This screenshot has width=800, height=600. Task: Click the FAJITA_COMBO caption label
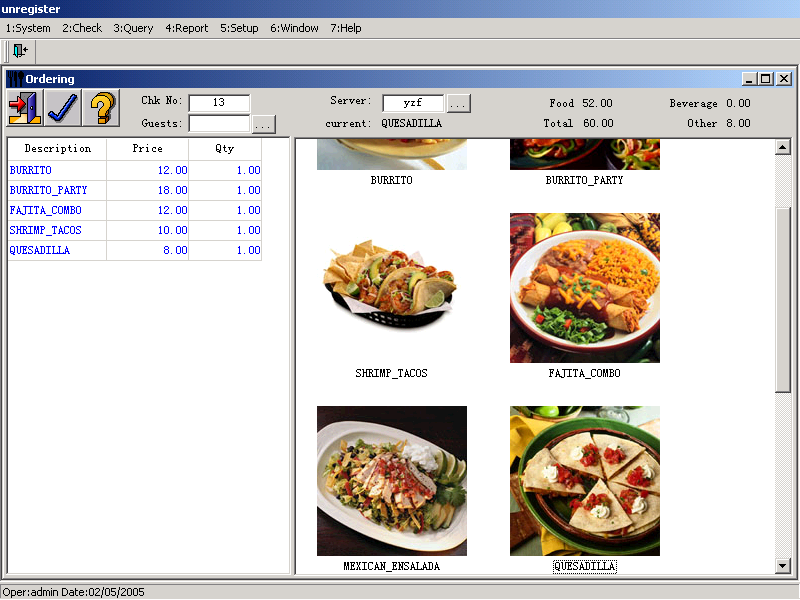pos(585,373)
